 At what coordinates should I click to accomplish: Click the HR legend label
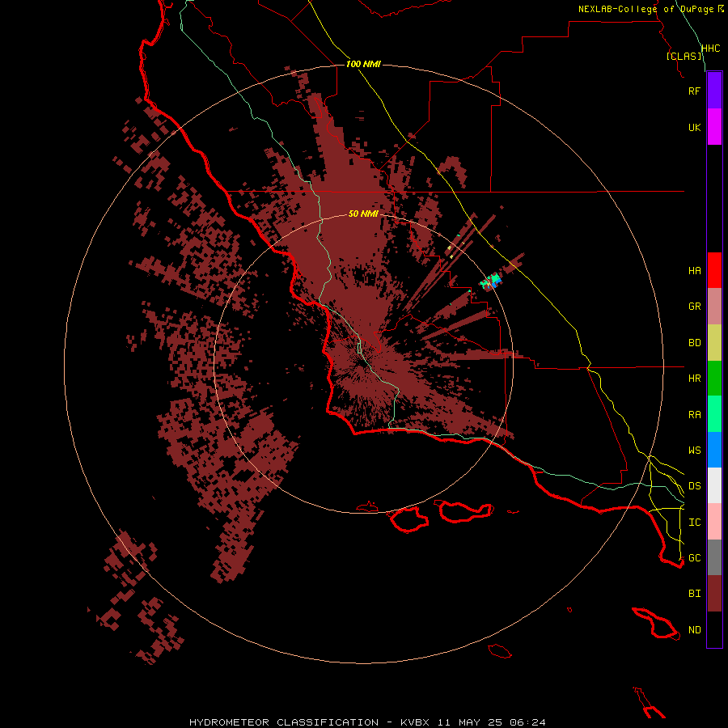tap(694, 379)
